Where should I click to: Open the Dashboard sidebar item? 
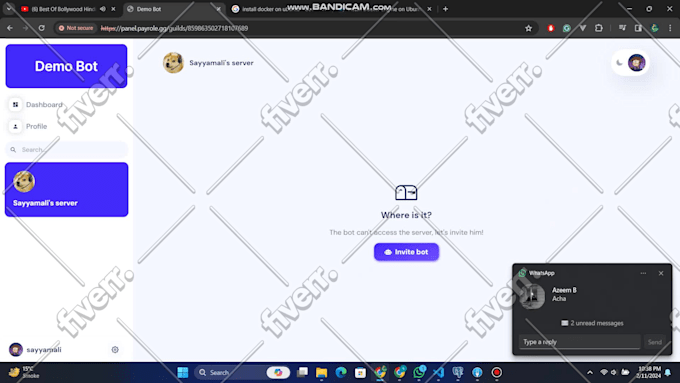click(x=36, y=105)
